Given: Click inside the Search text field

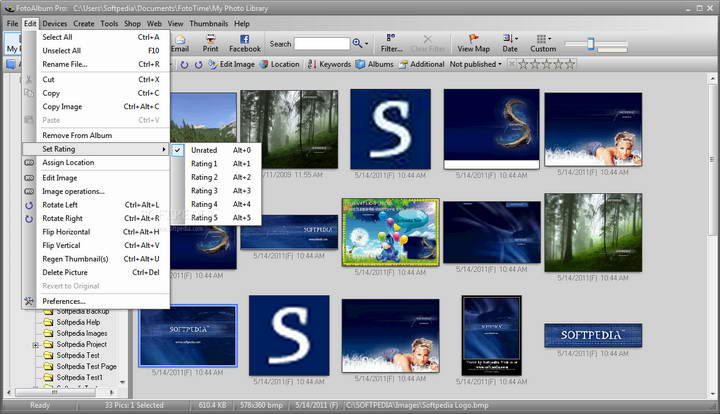Looking at the screenshot, I should point(321,44).
